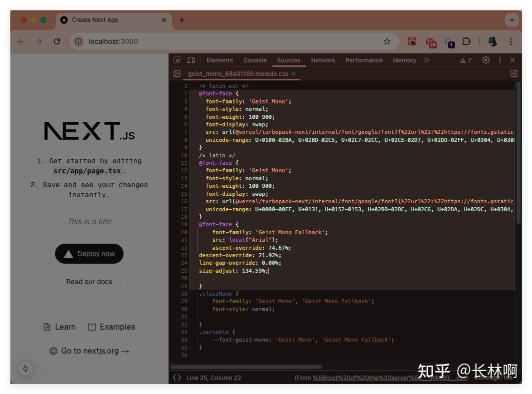Close the geist_mono CSS file tab
532x394 pixels.
(x=293, y=73)
